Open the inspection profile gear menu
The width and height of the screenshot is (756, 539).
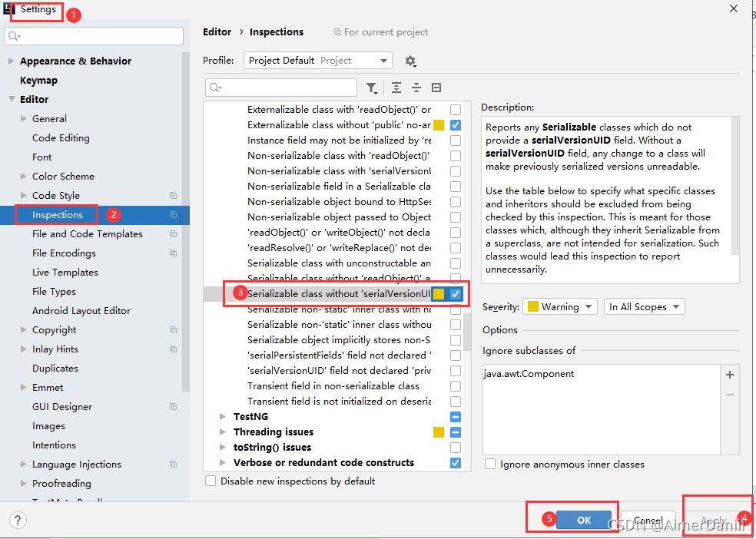coord(410,61)
